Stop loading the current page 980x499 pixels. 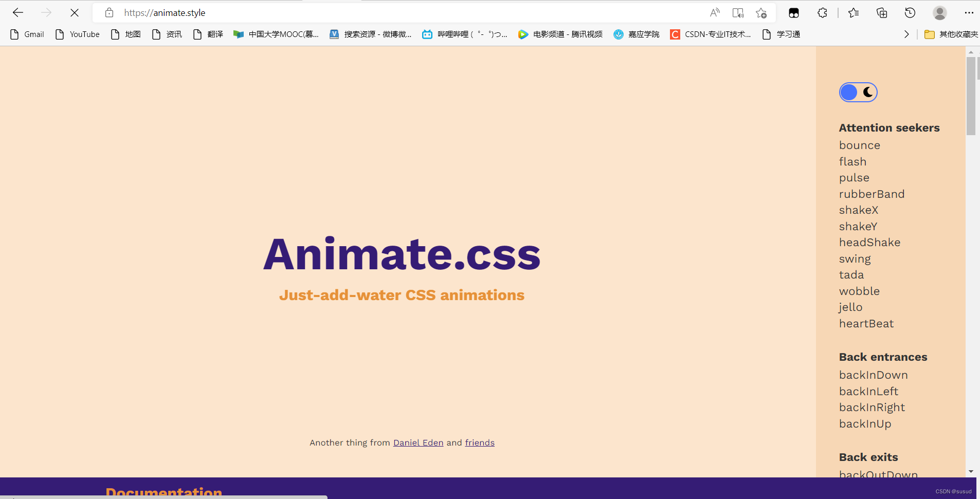click(75, 12)
